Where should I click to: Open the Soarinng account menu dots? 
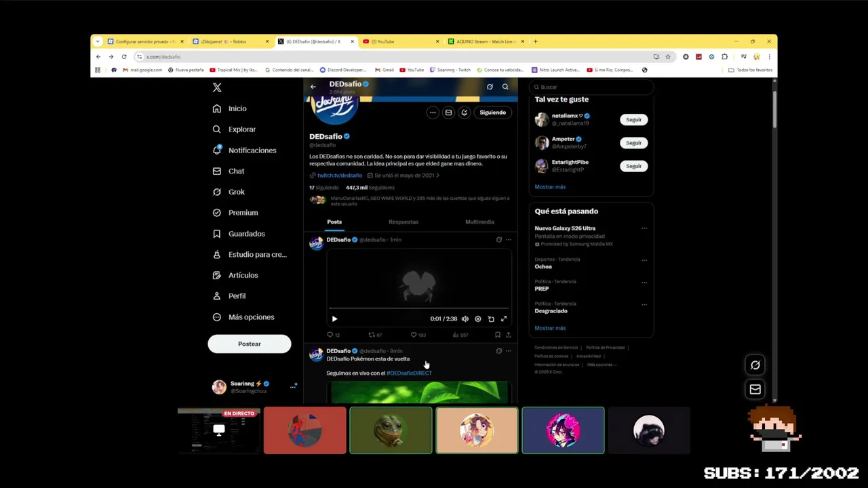293,387
